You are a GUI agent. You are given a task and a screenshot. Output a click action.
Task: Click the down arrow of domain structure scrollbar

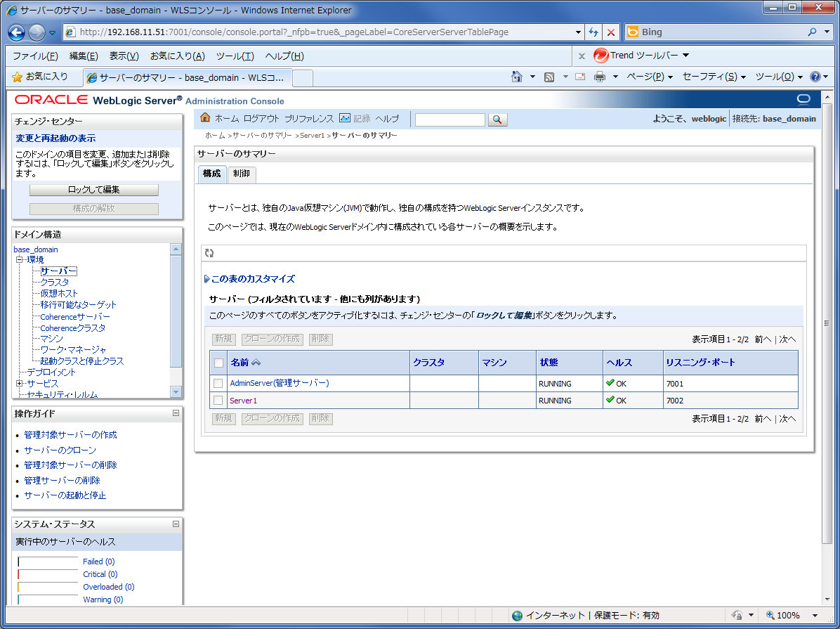(x=176, y=392)
